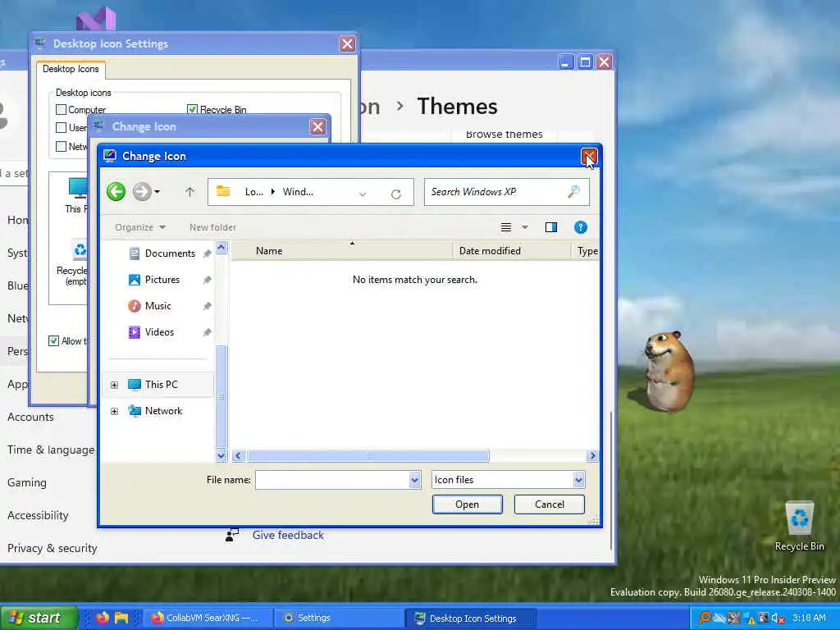Open view options dropdown arrow

(525, 227)
